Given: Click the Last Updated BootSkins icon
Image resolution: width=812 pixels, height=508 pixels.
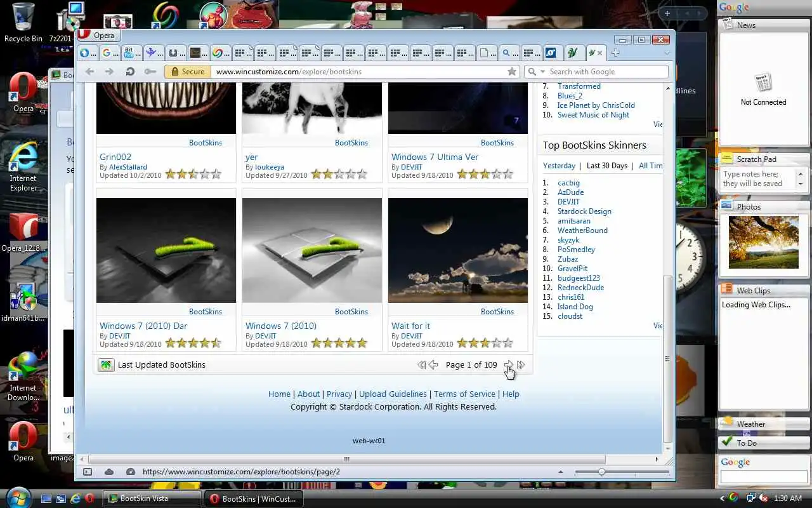Looking at the screenshot, I should (x=106, y=364).
